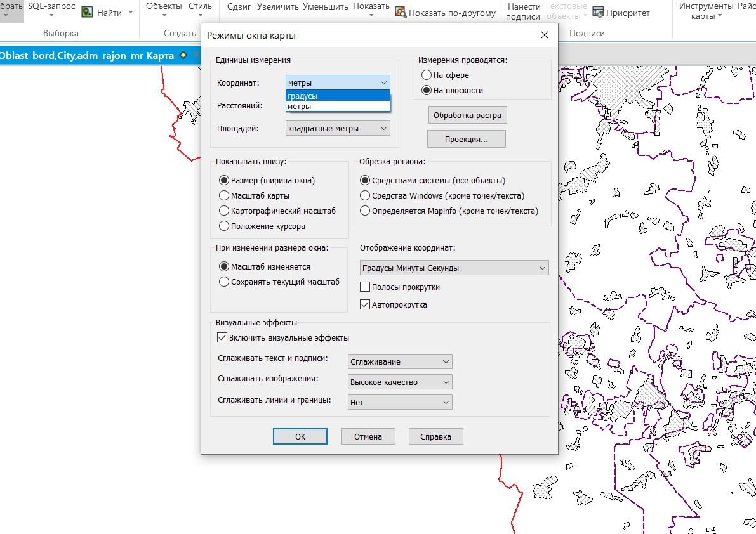Screen dimensions: 756x534
Task: Confirm dialog with OK button
Action: 300,436
